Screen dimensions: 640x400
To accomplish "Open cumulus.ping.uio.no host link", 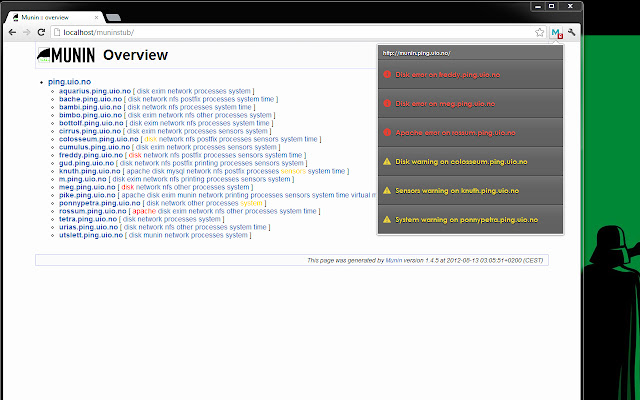I will pyautogui.click(x=94, y=147).
